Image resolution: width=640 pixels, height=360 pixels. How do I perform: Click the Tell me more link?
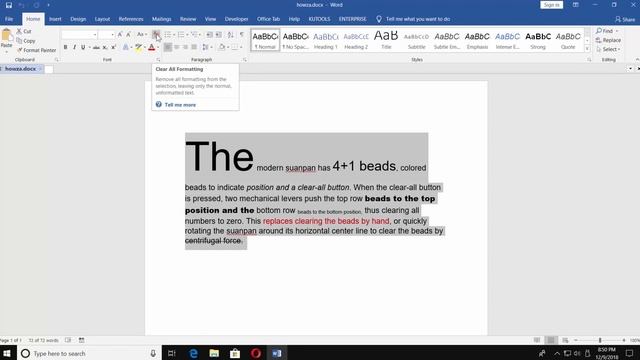[180, 105]
